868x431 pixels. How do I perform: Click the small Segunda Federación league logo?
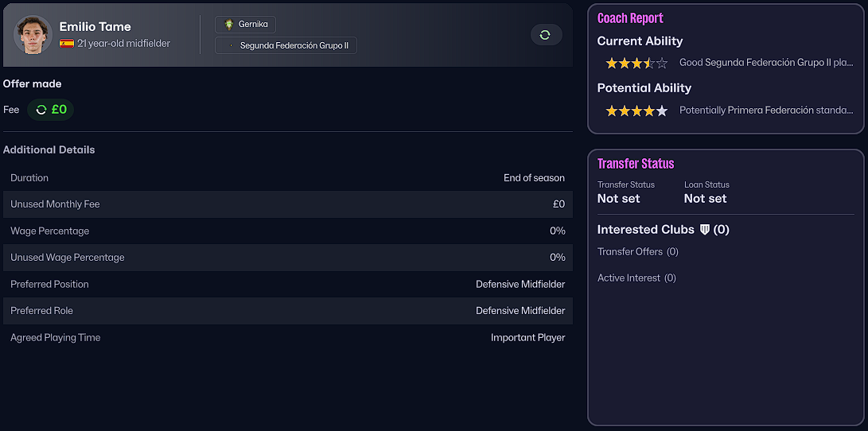pos(230,46)
